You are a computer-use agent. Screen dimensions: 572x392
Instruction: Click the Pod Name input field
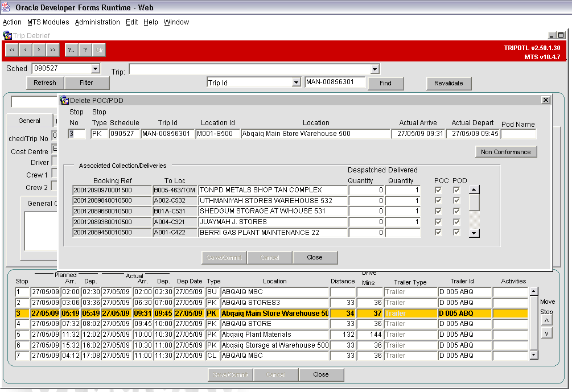click(x=518, y=134)
